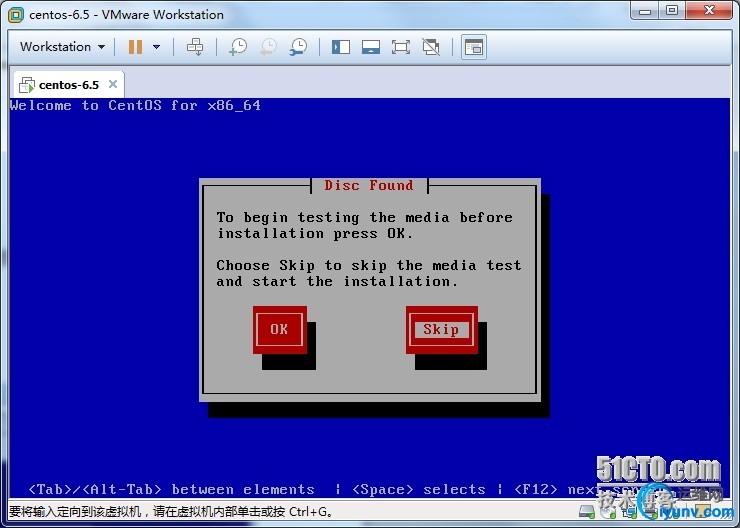Viewport: 740px width, 528px height.
Task: Click Skip to skip the media test
Action: tap(442, 329)
